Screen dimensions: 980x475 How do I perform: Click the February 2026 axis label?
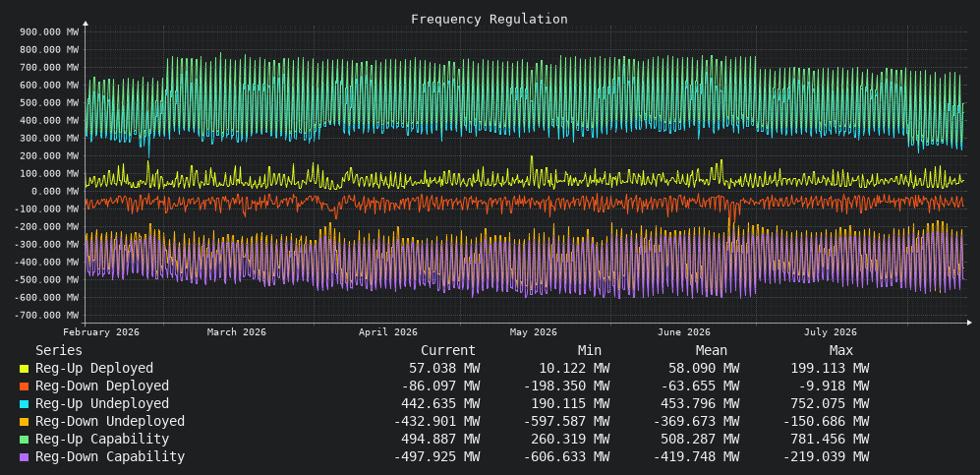(102, 331)
